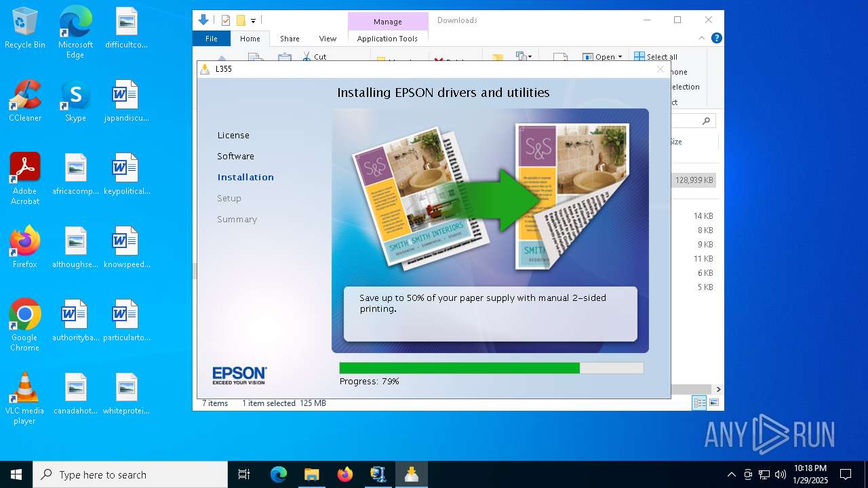Select the japandiscu... Word document
Screen dimensions: 868x488
coord(126,101)
